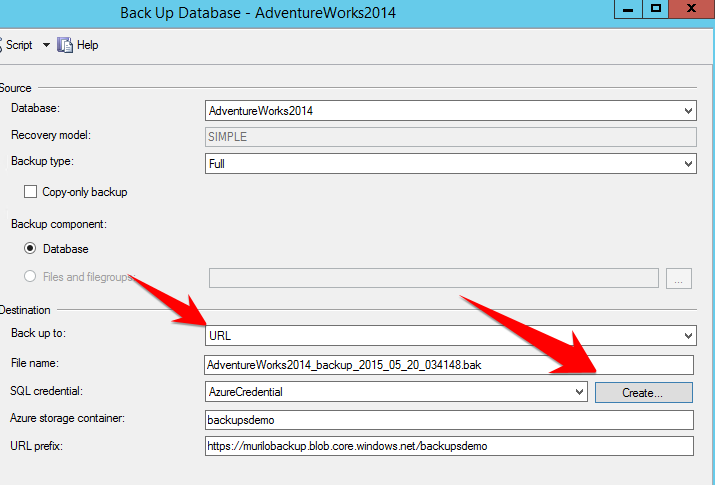Image resolution: width=715 pixels, height=485 pixels.
Task: Close the Back Up Database dialog
Action: click(x=692, y=9)
